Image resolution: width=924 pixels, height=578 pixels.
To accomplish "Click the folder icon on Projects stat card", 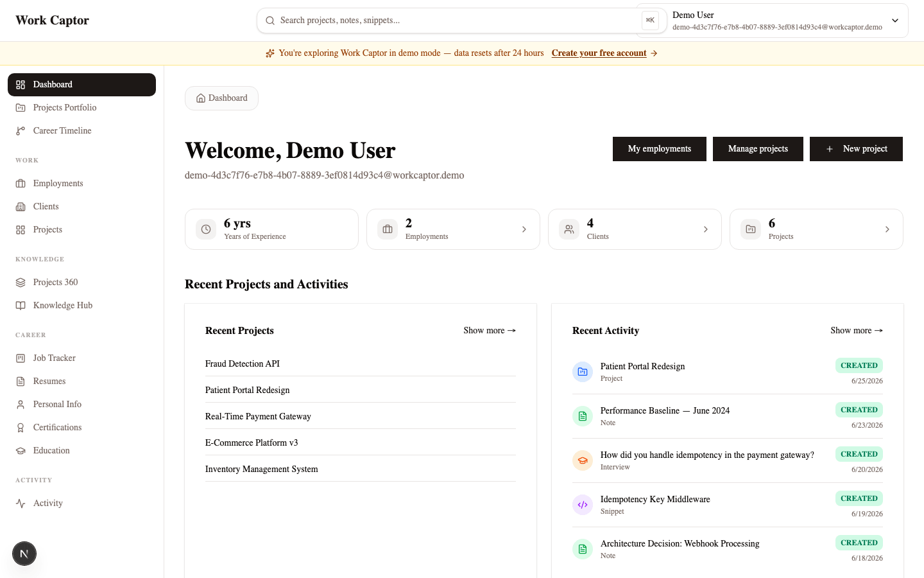I will coord(751,229).
